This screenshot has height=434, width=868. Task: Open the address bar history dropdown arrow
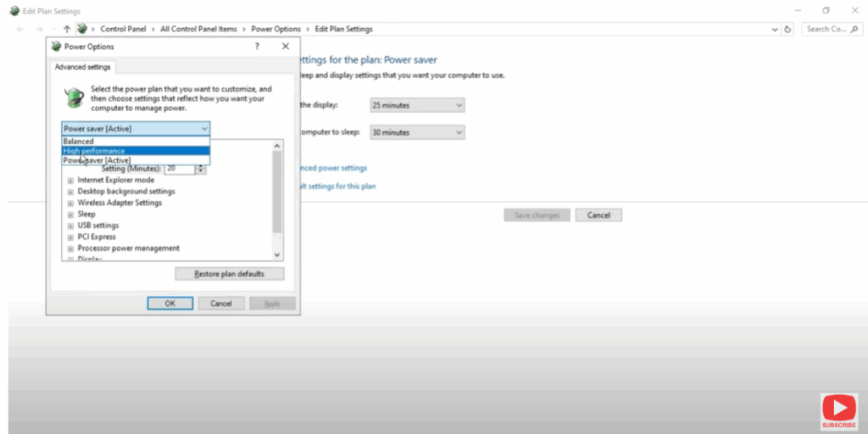[x=775, y=29]
